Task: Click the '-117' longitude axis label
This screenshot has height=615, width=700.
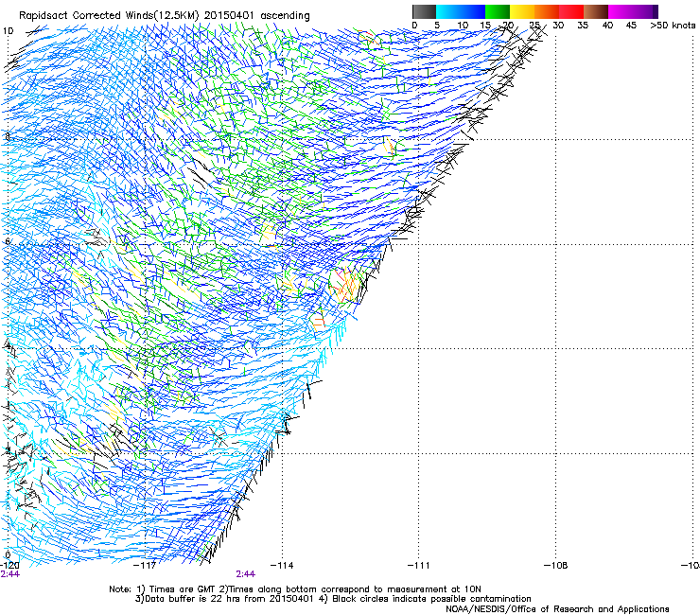Action: point(145,566)
